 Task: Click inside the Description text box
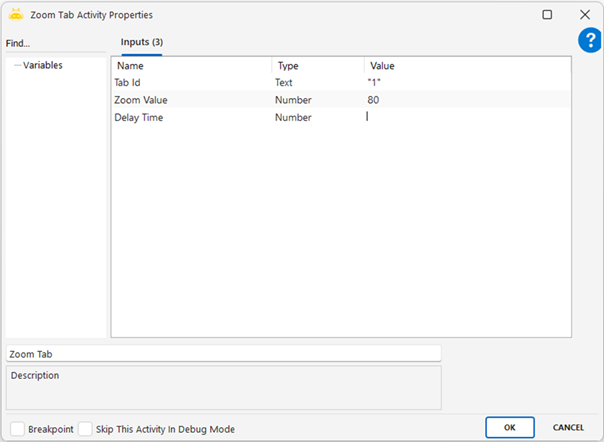click(223, 387)
